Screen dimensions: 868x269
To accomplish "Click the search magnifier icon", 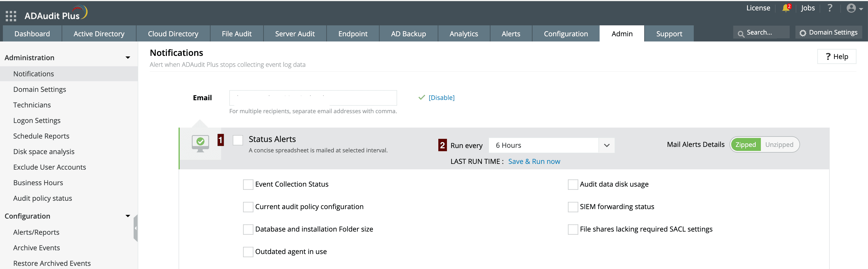I will [741, 33].
